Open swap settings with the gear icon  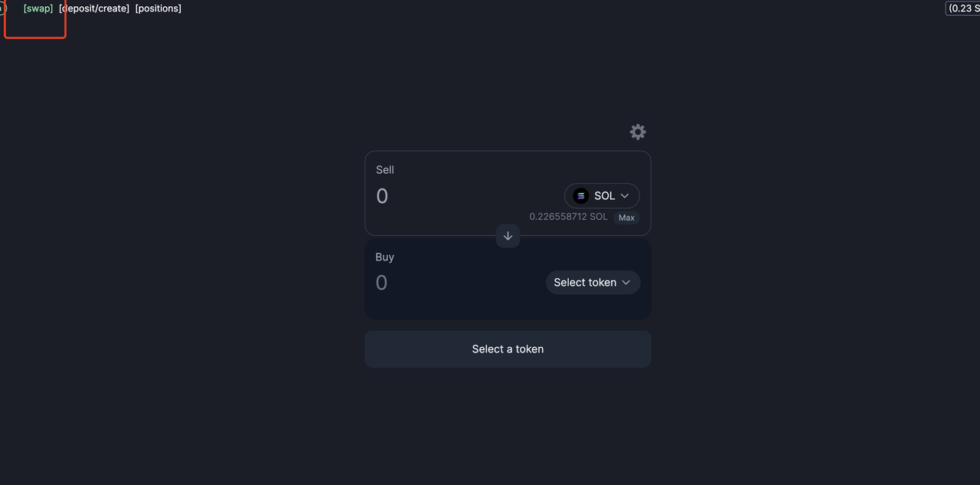(638, 132)
